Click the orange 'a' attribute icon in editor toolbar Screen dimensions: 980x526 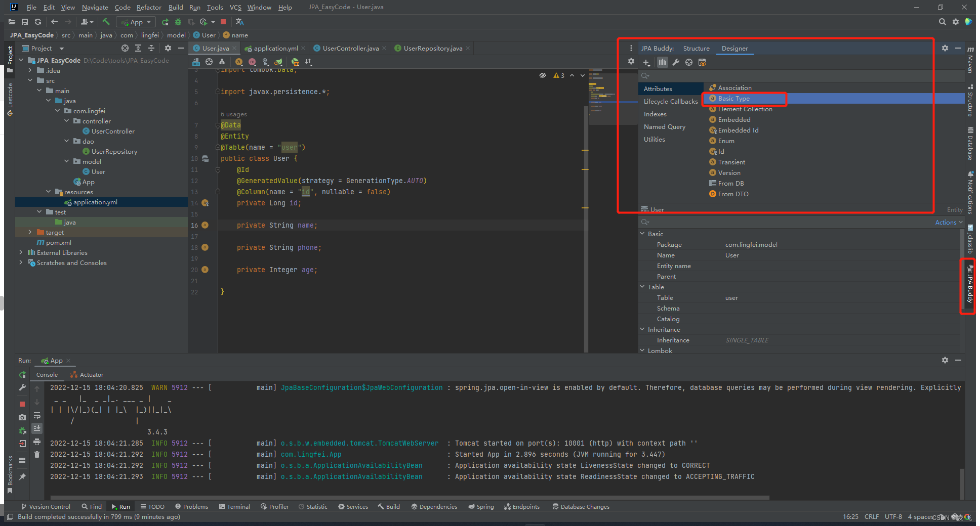coord(239,62)
